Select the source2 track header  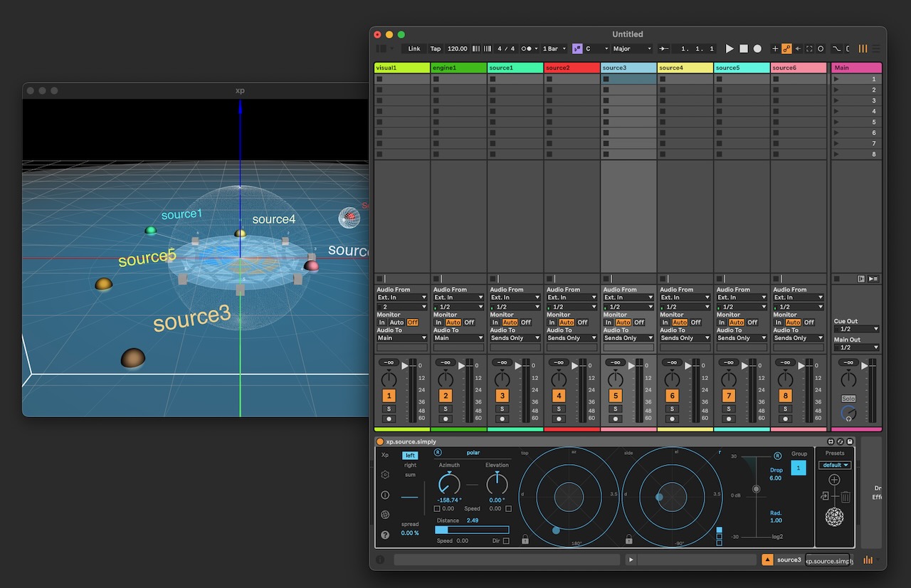tap(572, 68)
